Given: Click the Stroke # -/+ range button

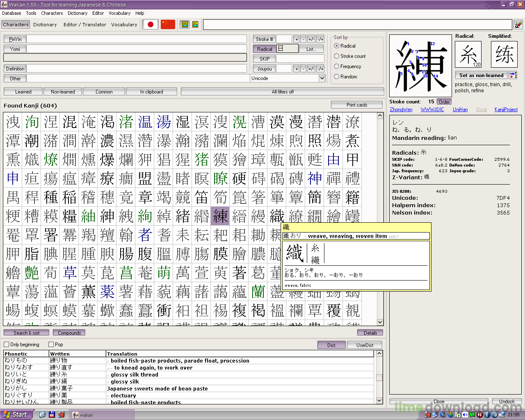Looking at the screenshot, I should pos(320,39).
